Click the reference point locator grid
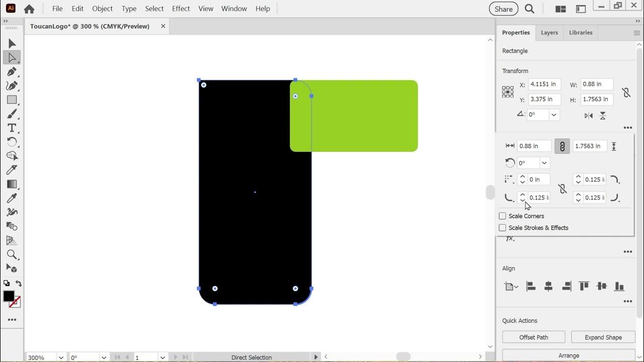The image size is (644, 362). tap(508, 92)
